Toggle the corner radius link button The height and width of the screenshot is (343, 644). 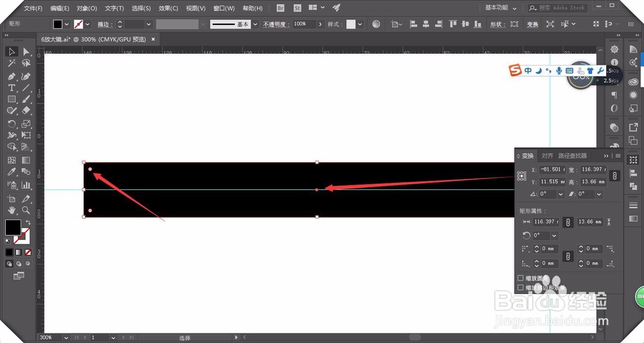pos(568,256)
